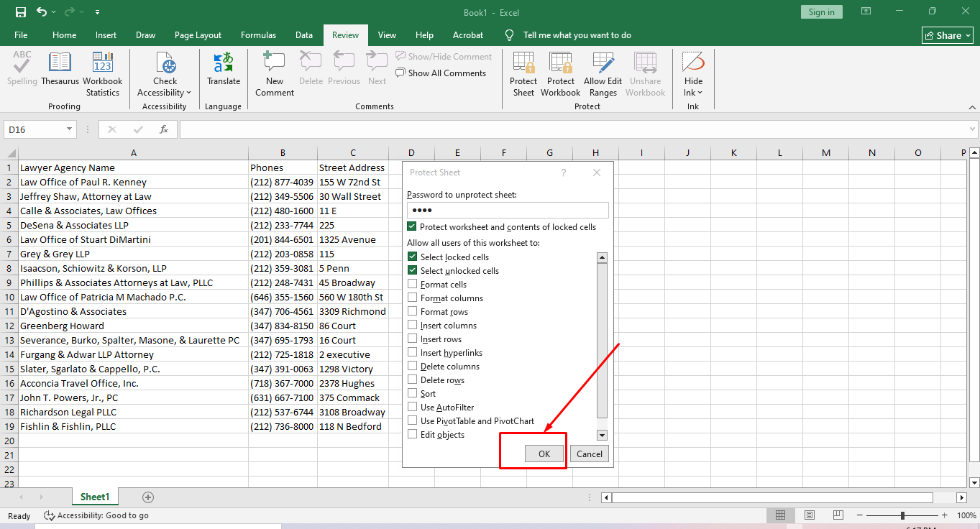
Task: Cancel the Protect Sheet dialog
Action: click(x=589, y=454)
